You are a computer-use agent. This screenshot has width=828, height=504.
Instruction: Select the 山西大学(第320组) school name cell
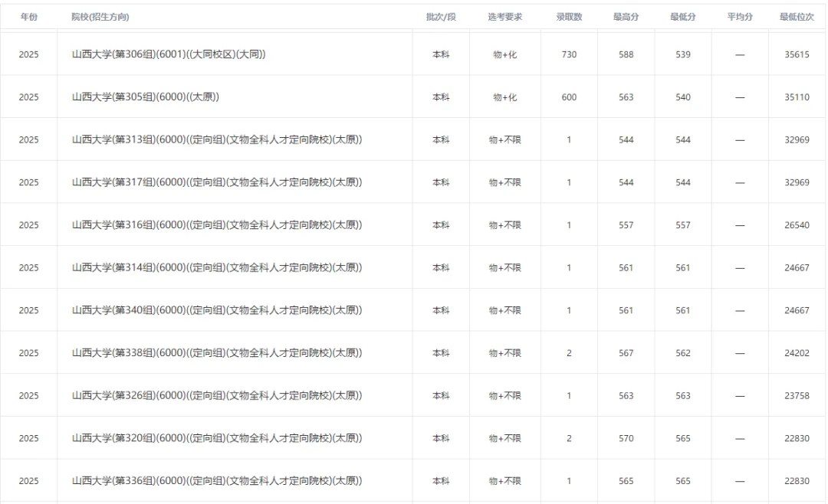217,439
